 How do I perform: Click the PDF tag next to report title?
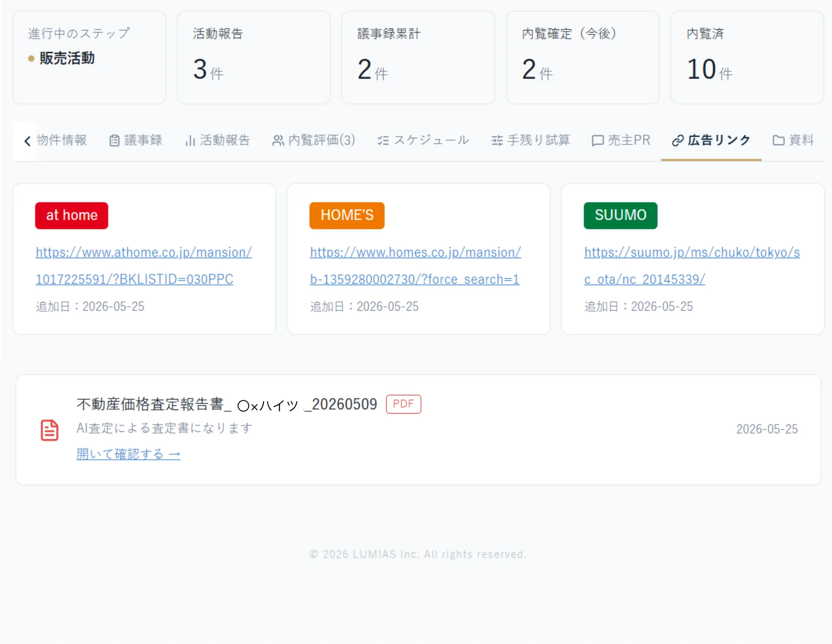point(403,404)
